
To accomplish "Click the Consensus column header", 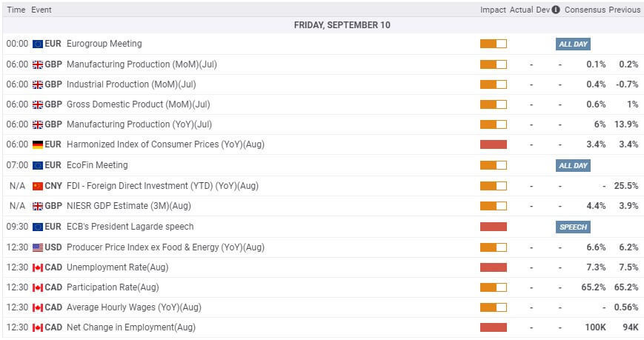I will click(x=585, y=10).
